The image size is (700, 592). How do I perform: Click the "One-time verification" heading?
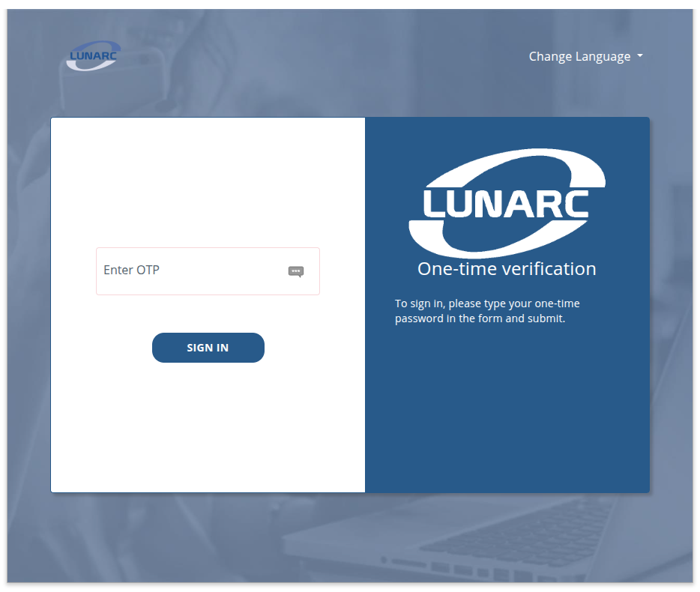(507, 269)
